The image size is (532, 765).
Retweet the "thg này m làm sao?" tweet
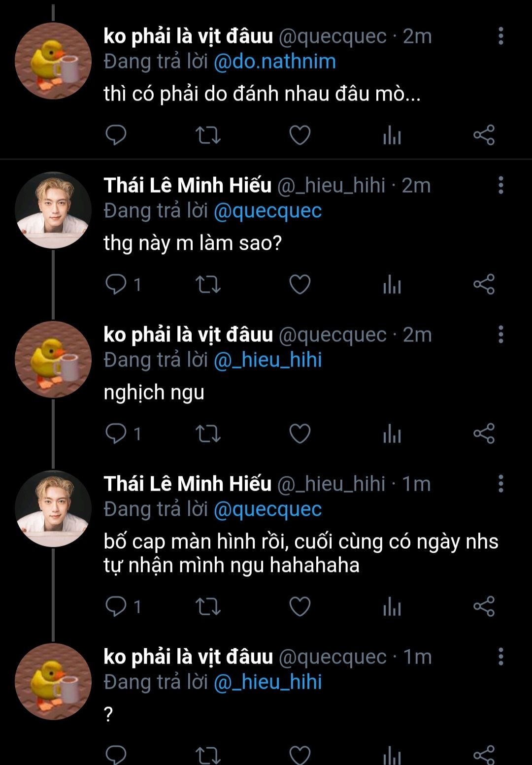pos(208,285)
